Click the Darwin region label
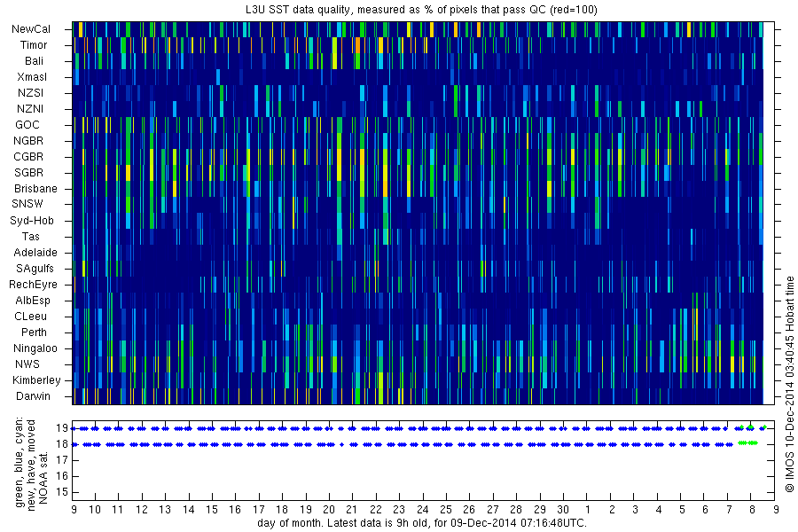This screenshot has height=532, width=798. [x=33, y=396]
